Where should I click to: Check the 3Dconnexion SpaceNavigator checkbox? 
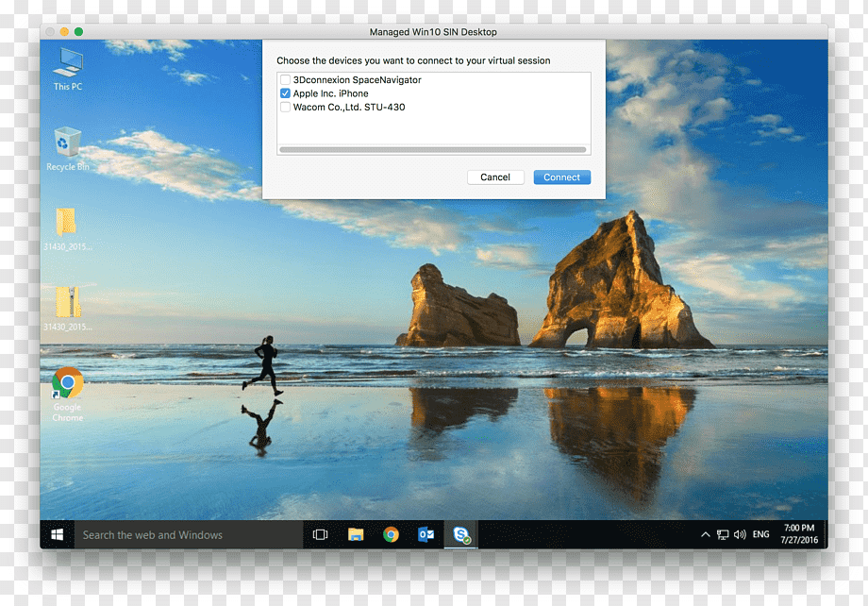pyautogui.click(x=285, y=80)
